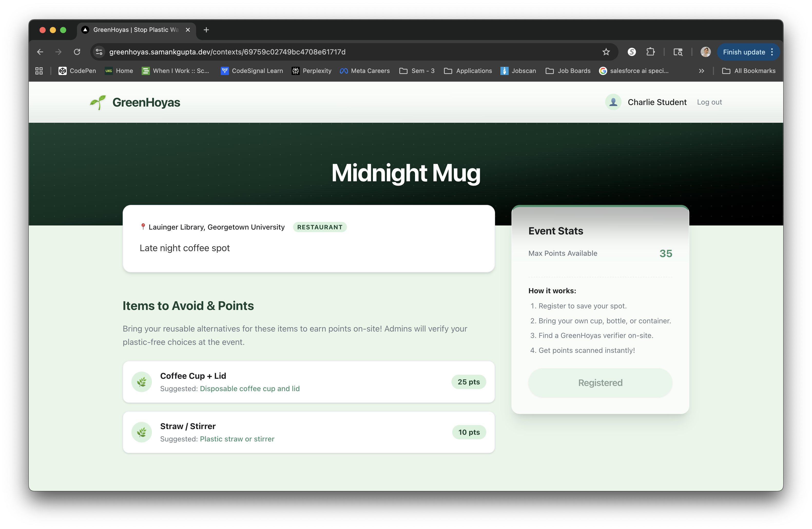Open the Sem - 3 bookmarks folder
Viewport: 812px width, 529px height.
417,71
